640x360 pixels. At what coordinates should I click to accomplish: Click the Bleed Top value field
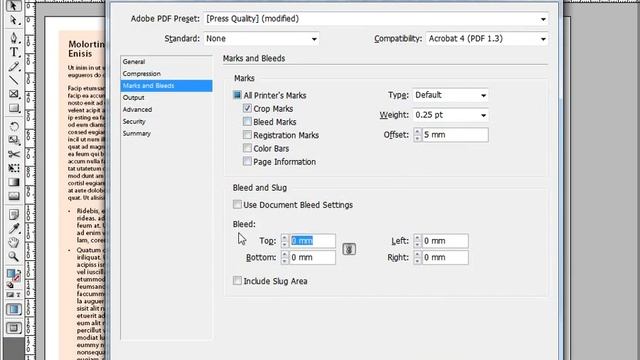coord(313,241)
